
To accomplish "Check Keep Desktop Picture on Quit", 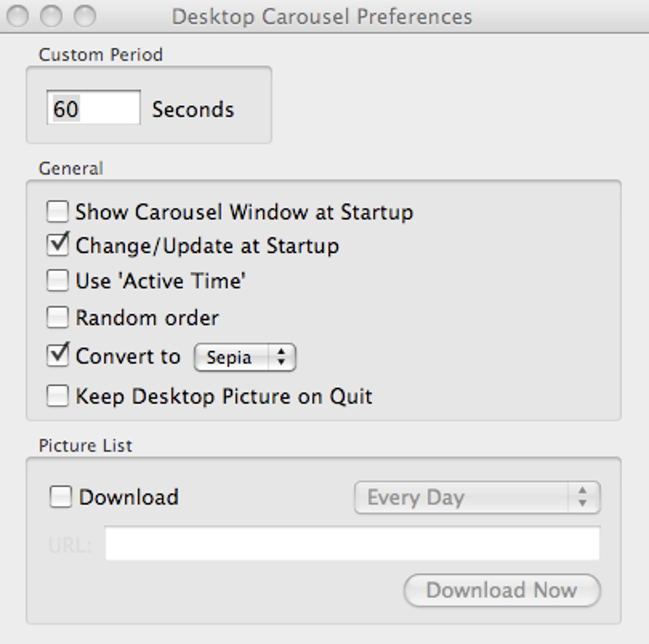I will (57, 396).
